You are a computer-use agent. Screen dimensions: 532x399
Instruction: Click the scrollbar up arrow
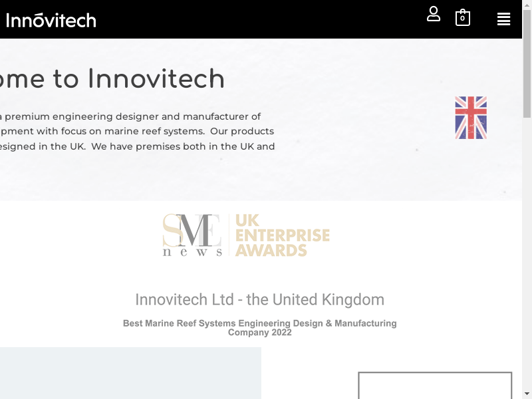click(527, 5)
